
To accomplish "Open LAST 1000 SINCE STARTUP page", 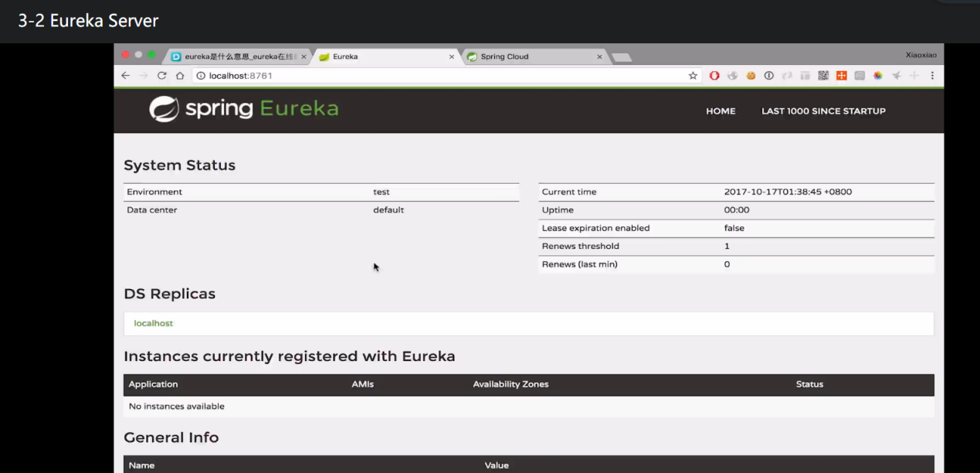I will click(823, 111).
